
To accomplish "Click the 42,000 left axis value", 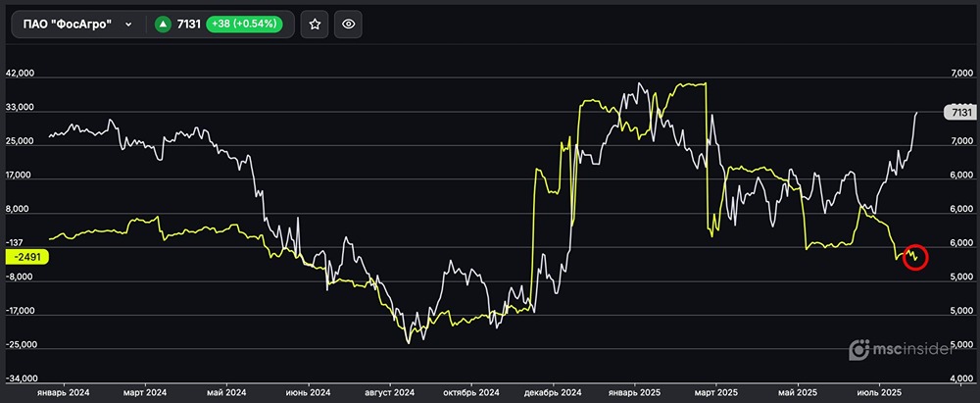I will coord(22,74).
